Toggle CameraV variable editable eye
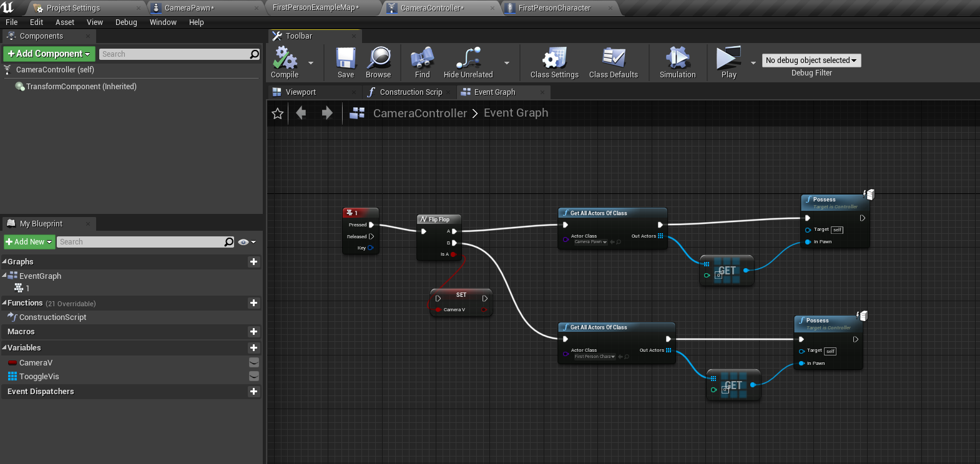The height and width of the screenshot is (464, 980). pos(254,362)
